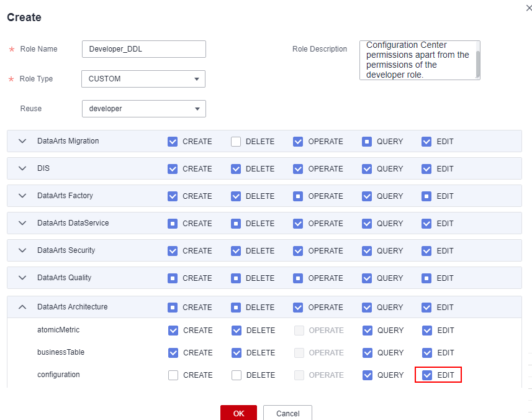Expand the DataArts Factory row

point(22,196)
